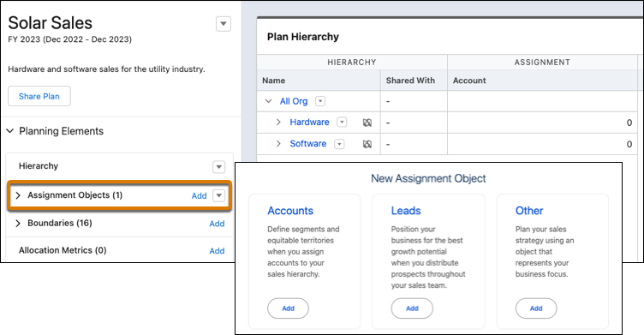Click Add on the Other card
The width and height of the screenshot is (644, 335).
coord(536,308)
